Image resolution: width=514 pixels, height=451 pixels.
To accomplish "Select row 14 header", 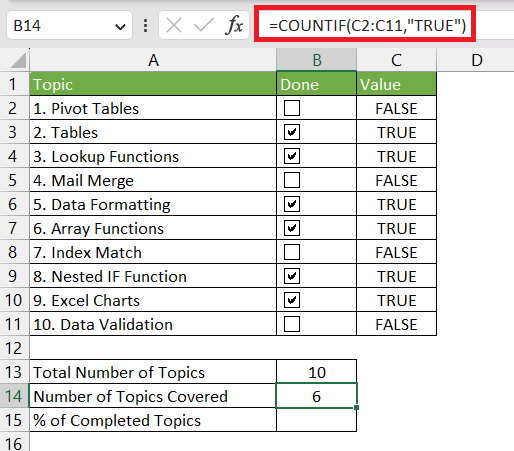I will [14, 396].
